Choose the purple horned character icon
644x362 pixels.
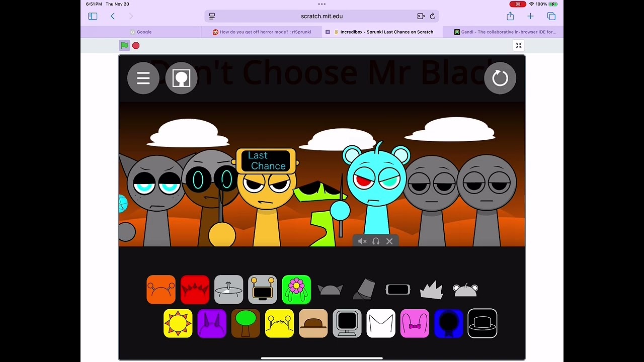[x=212, y=323]
